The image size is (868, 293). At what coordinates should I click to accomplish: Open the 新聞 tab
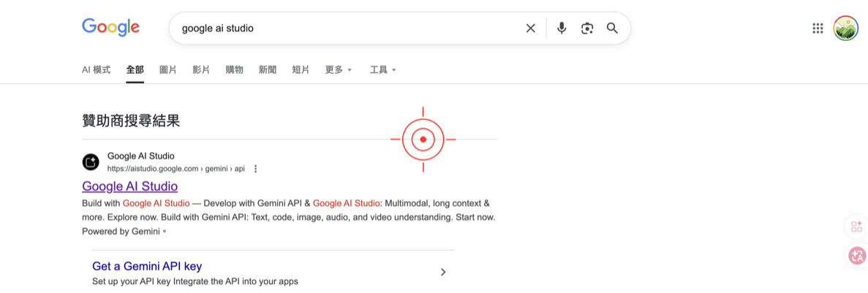coord(268,69)
